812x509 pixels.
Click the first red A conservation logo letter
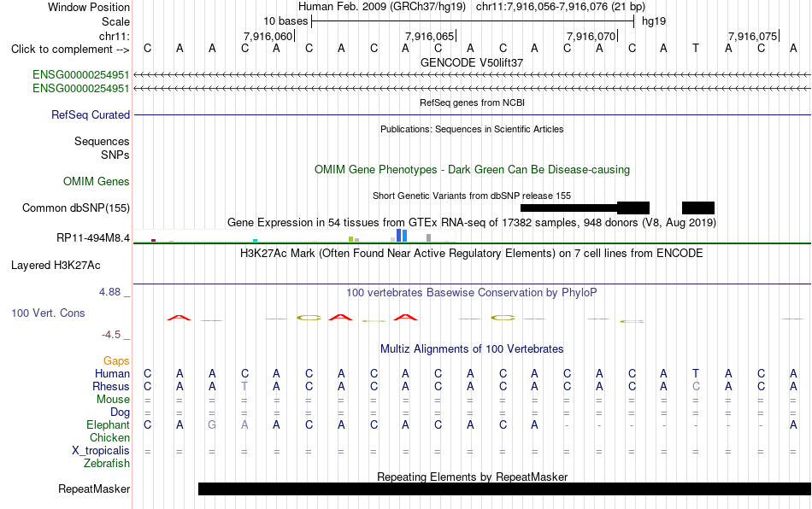[179, 318]
